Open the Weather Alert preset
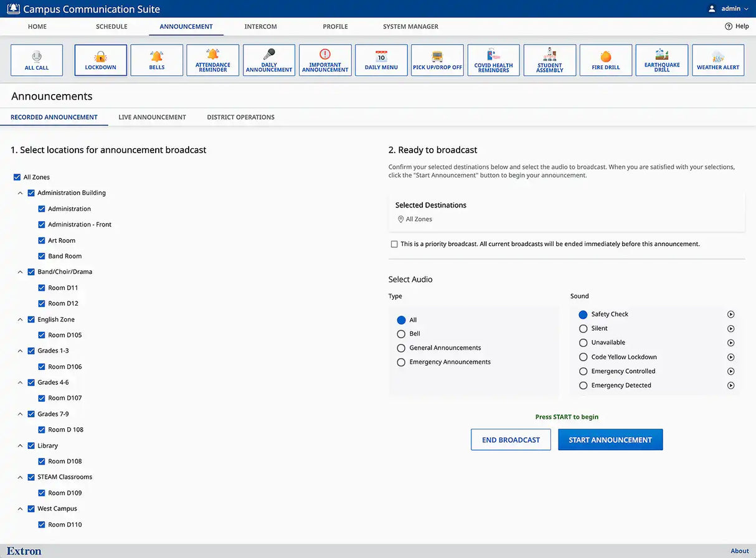Image resolution: width=756 pixels, height=558 pixels. (718, 60)
